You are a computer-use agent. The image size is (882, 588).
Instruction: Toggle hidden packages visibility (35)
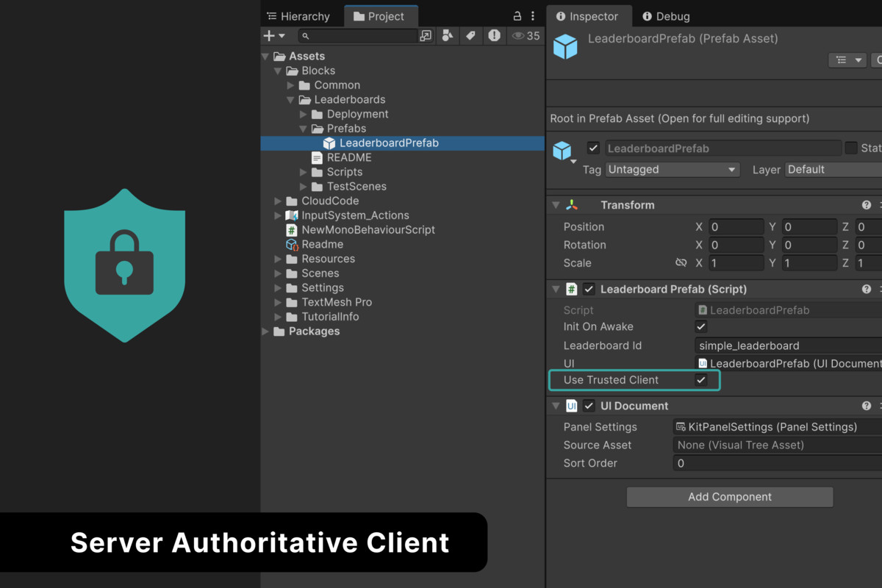tap(526, 35)
